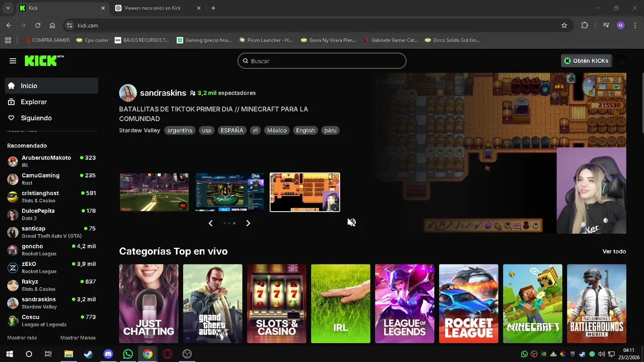This screenshot has height=362, width=644.
Task: Open recommended channel goncho
Action: (x=51, y=250)
